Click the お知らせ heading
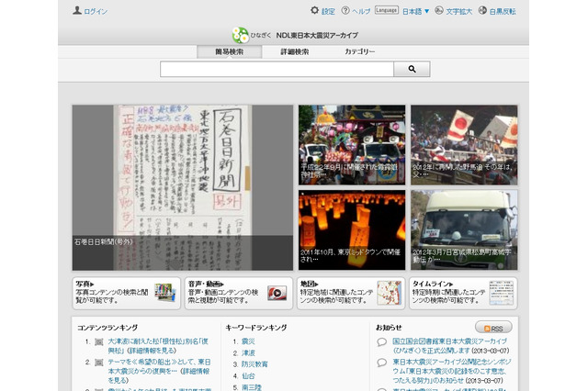This screenshot has height=391, width=588. (x=389, y=328)
